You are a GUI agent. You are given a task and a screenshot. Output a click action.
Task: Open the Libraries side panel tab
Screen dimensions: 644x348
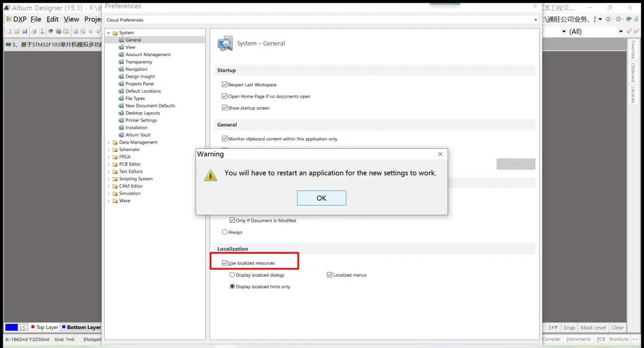click(633, 95)
